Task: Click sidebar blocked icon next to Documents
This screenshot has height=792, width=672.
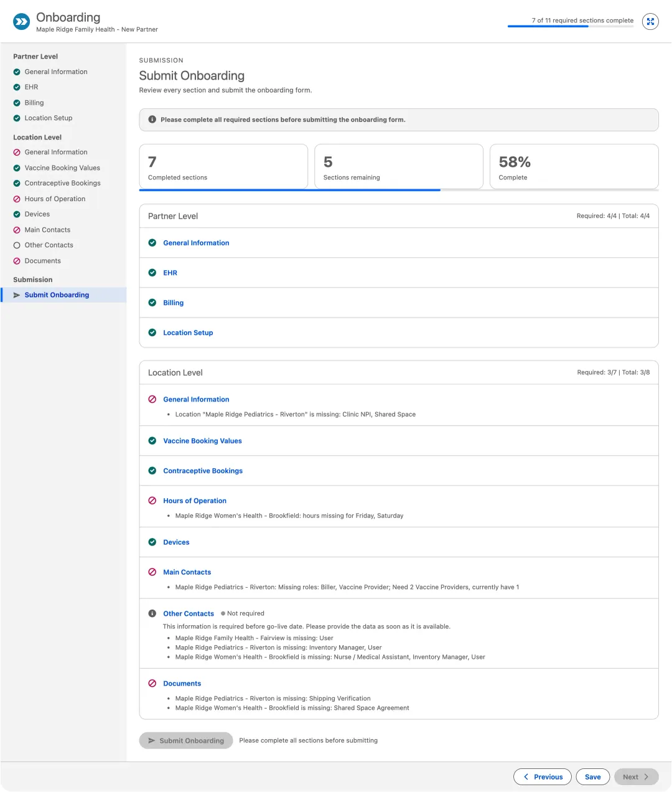Action: coord(17,261)
